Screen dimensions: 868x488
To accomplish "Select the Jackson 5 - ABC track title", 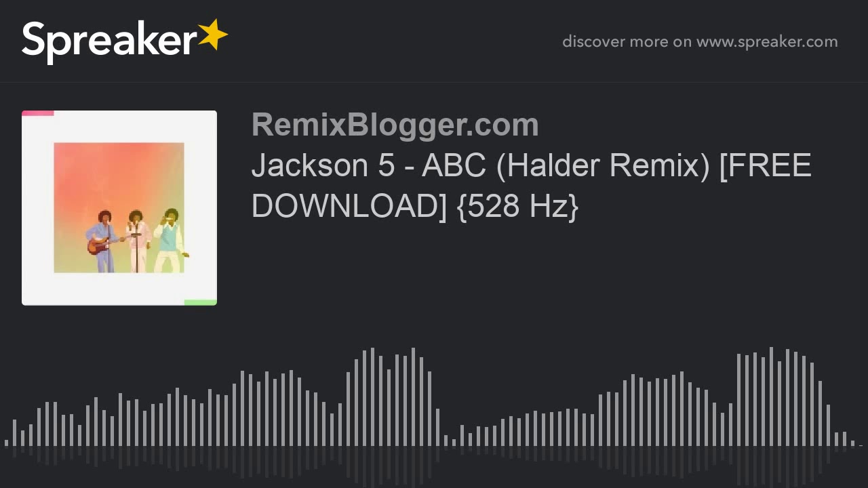I will click(x=531, y=186).
